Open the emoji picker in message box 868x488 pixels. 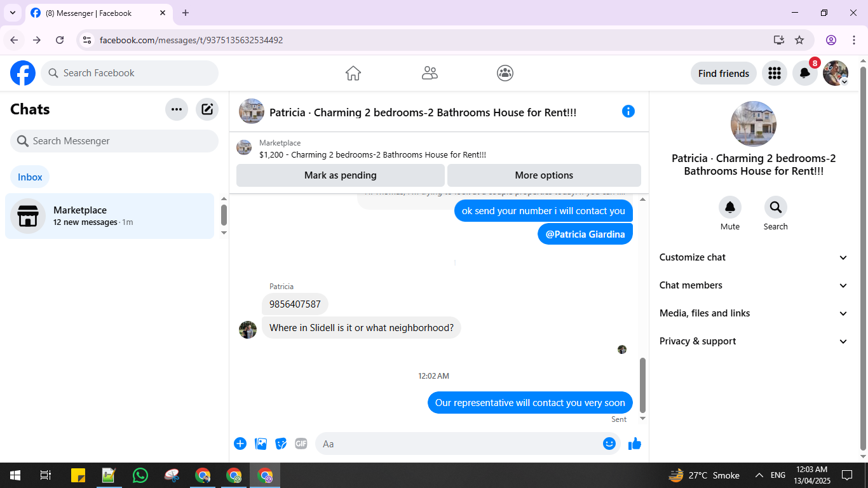(x=609, y=444)
